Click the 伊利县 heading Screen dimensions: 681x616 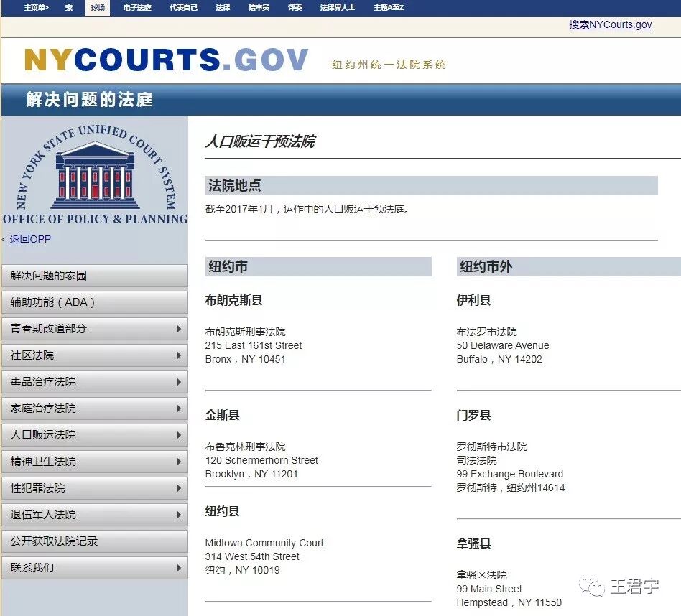(x=474, y=300)
